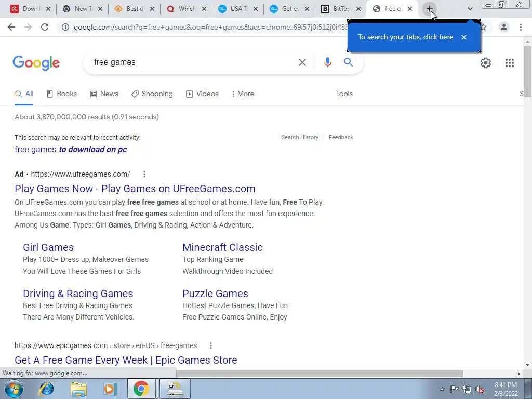Launch Internet Explorer from taskbar
Screen dimensions: 532x399
tap(46, 389)
